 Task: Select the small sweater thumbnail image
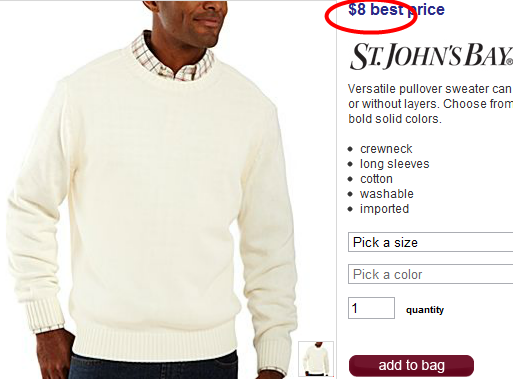(x=316, y=359)
